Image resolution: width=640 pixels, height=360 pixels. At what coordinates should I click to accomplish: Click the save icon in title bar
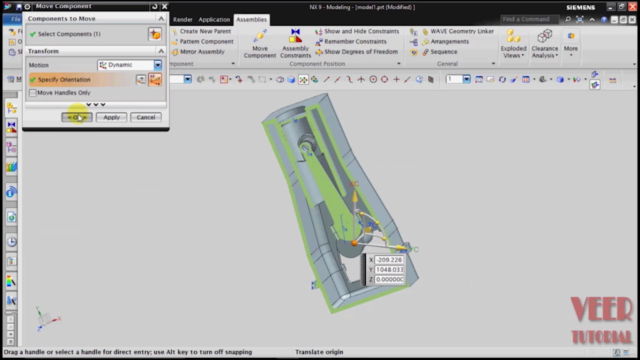[19, 7]
